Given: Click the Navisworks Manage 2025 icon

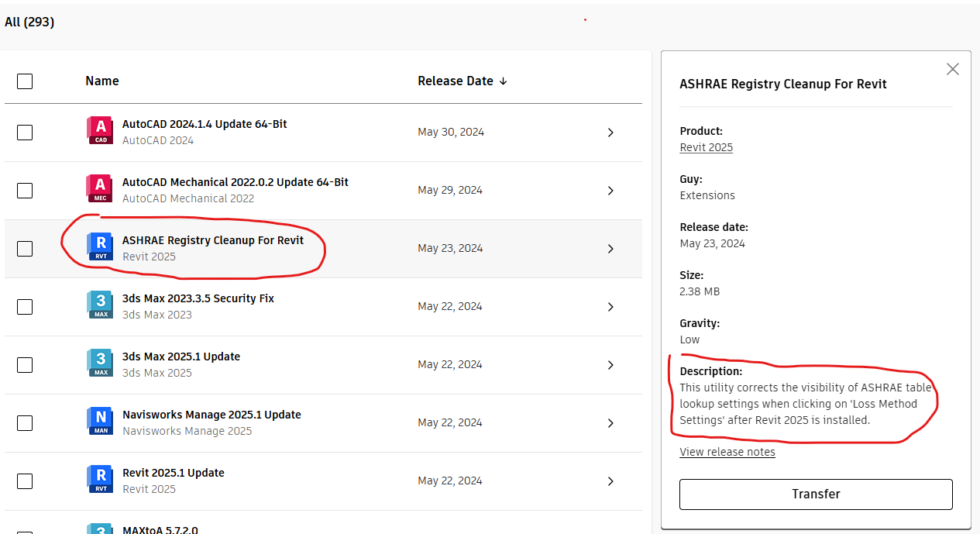Looking at the screenshot, I should pyautogui.click(x=99, y=422).
